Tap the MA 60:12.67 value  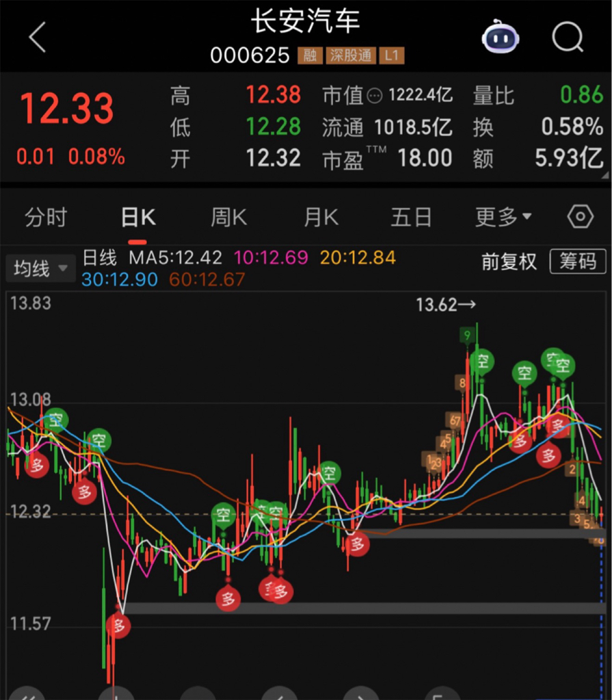207,280
